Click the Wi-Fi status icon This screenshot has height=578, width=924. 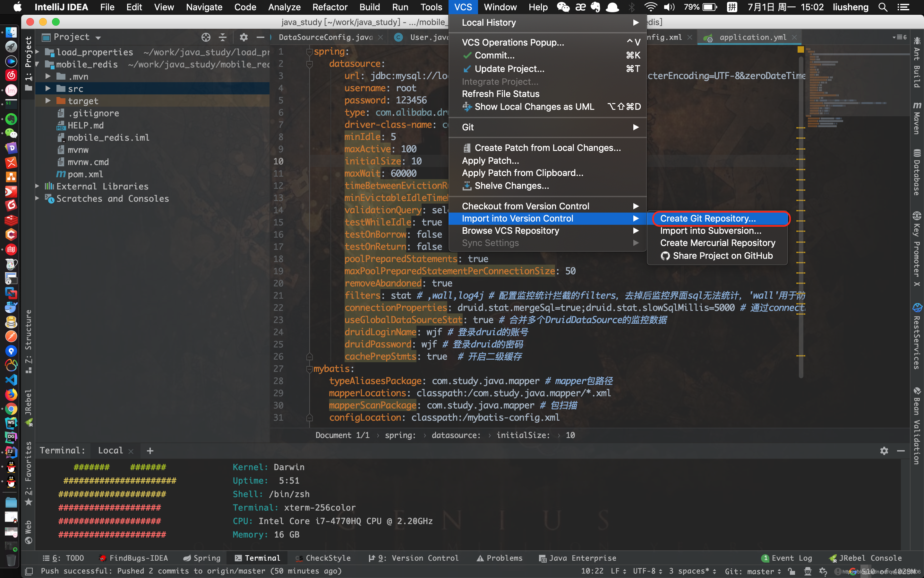coord(650,7)
